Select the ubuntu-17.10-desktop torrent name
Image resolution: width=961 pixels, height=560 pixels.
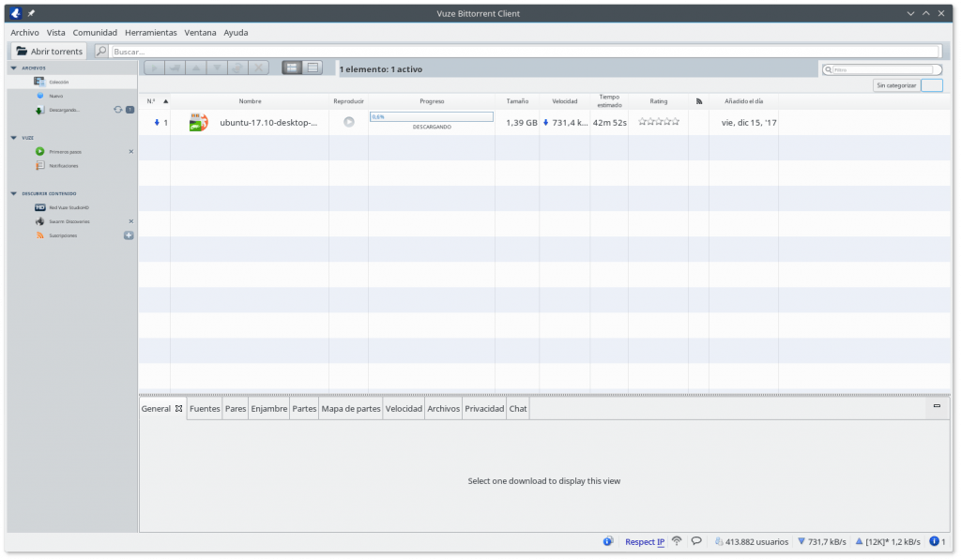point(268,123)
